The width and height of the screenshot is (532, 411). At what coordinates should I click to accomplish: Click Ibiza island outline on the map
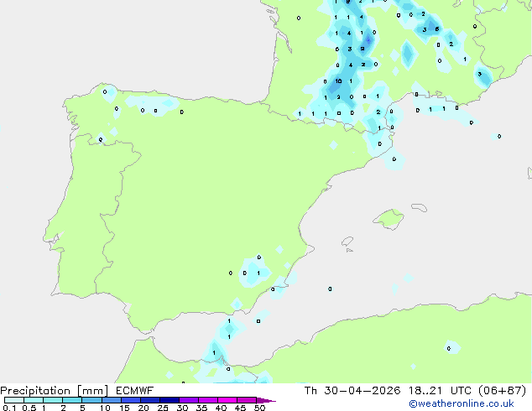click(x=347, y=242)
